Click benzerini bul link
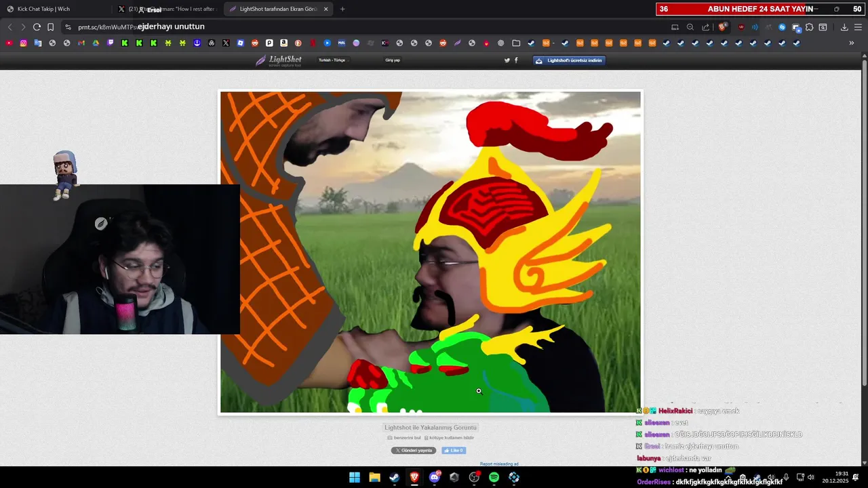This screenshot has width=868, height=488. click(403, 438)
